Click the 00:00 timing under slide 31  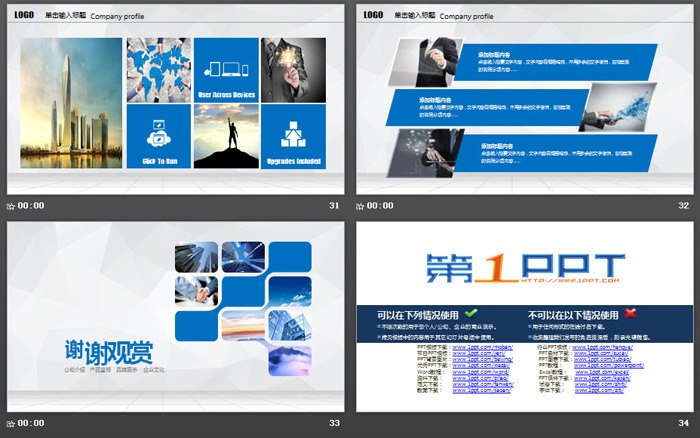click(x=31, y=206)
